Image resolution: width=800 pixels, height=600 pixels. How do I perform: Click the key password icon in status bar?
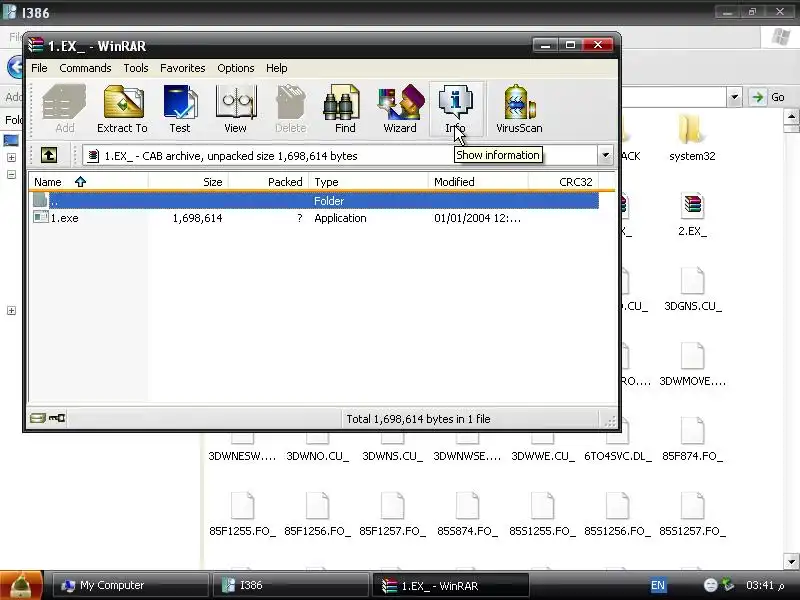(x=57, y=418)
